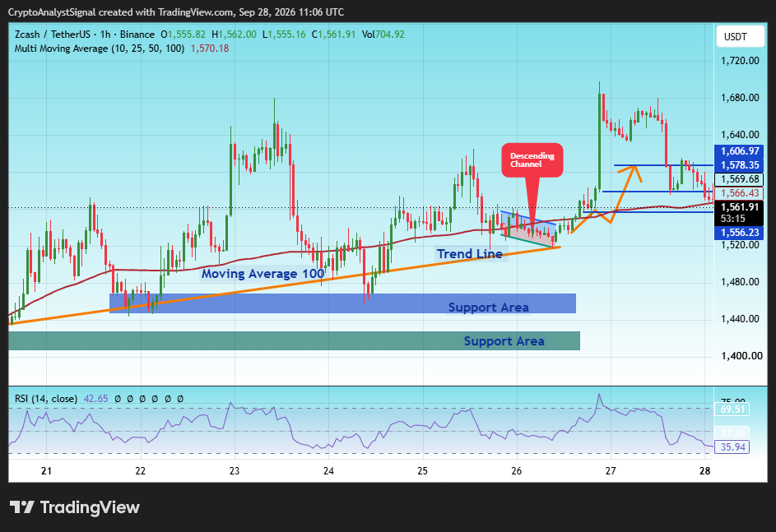Click date 21 on time axis
Image resolution: width=776 pixels, height=532 pixels.
click(47, 470)
